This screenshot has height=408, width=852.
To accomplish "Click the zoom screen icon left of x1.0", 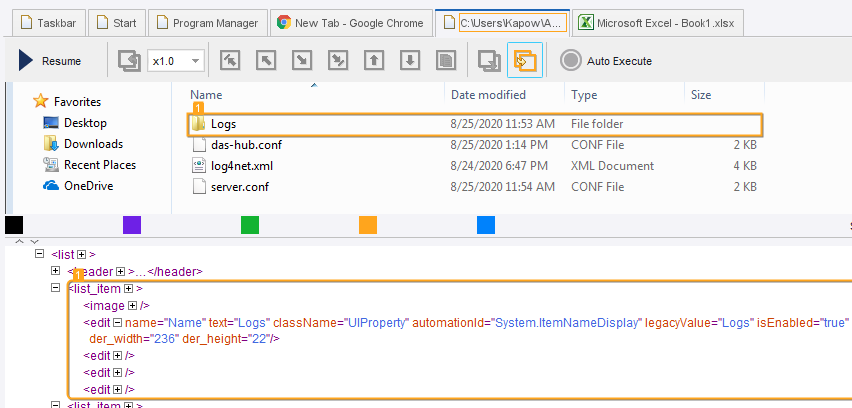I will [x=129, y=61].
